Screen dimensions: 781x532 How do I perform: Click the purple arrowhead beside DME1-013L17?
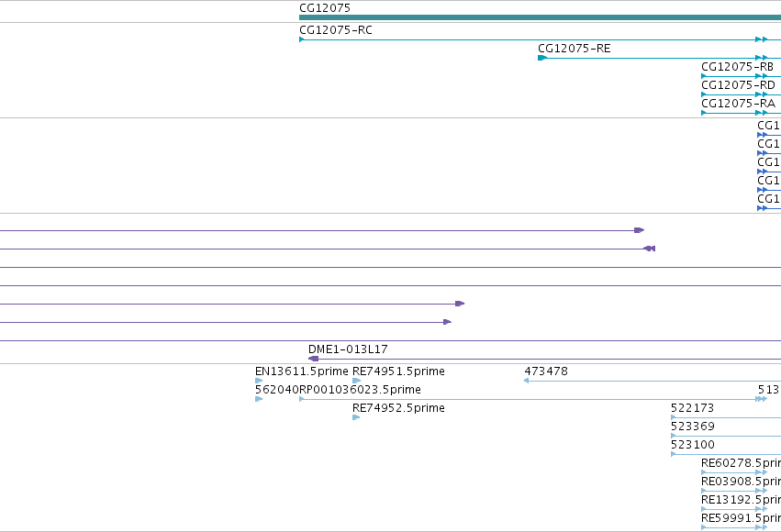coord(313,359)
